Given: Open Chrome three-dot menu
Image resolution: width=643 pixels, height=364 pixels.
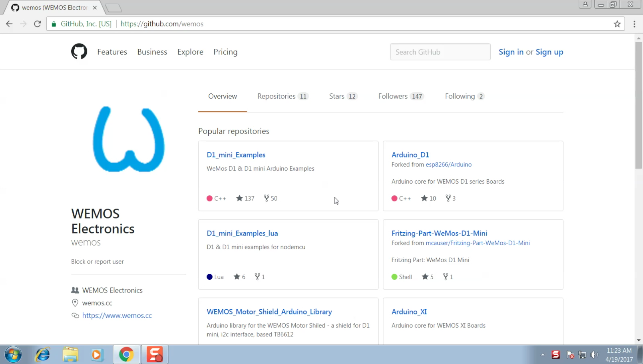Looking at the screenshot, I should (634, 24).
